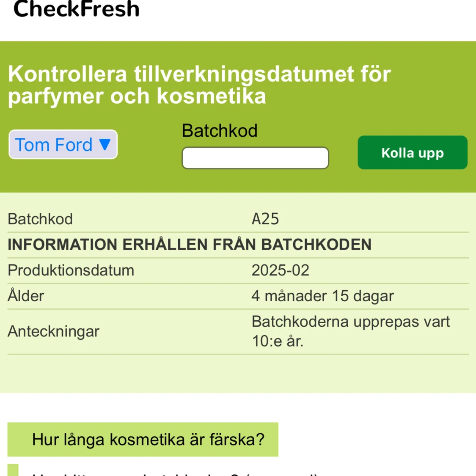Viewport: 476px width, 476px height.
Task: Click the green Kolla upp button
Action: click(x=413, y=152)
